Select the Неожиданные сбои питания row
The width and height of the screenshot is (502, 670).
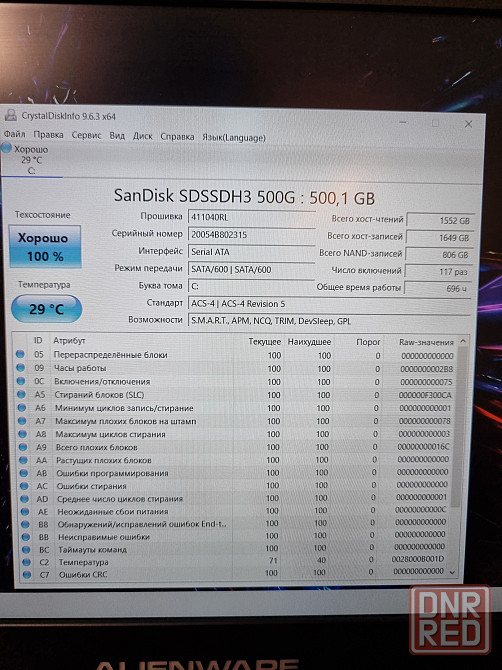click(x=235, y=511)
